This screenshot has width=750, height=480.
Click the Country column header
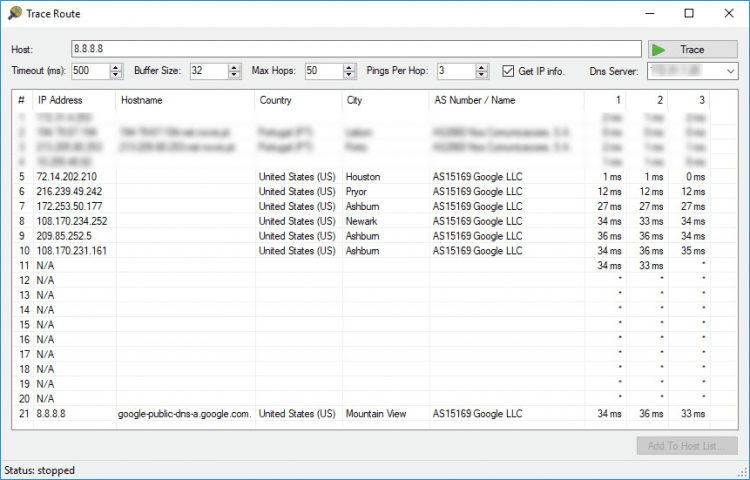pyautogui.click(x=276, y=100)
